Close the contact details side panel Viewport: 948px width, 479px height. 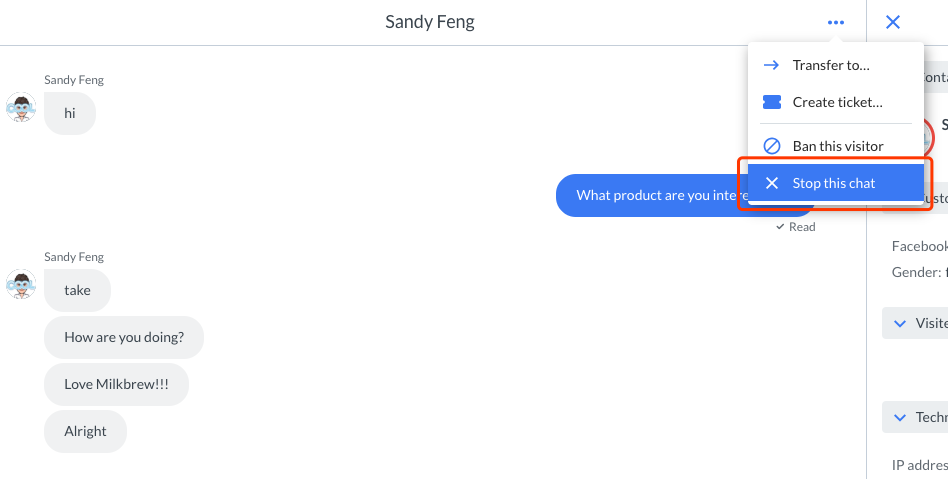pyautogui.click(x=893, y=22)
